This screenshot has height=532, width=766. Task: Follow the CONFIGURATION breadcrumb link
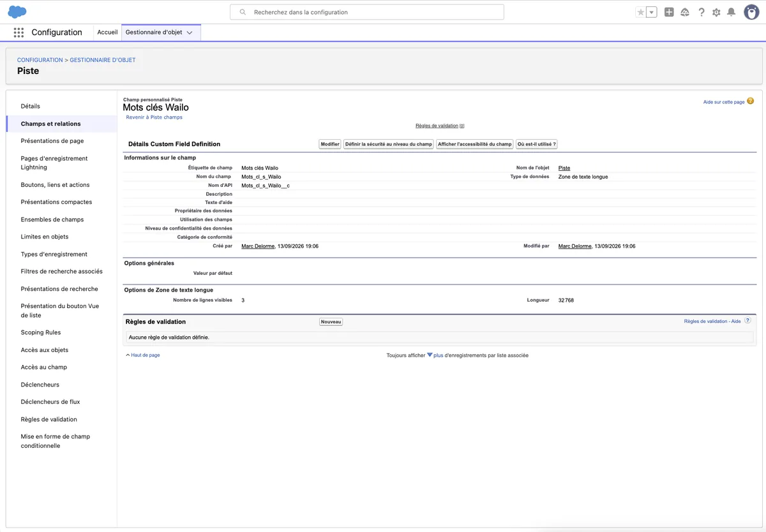(x=40, y=60)
